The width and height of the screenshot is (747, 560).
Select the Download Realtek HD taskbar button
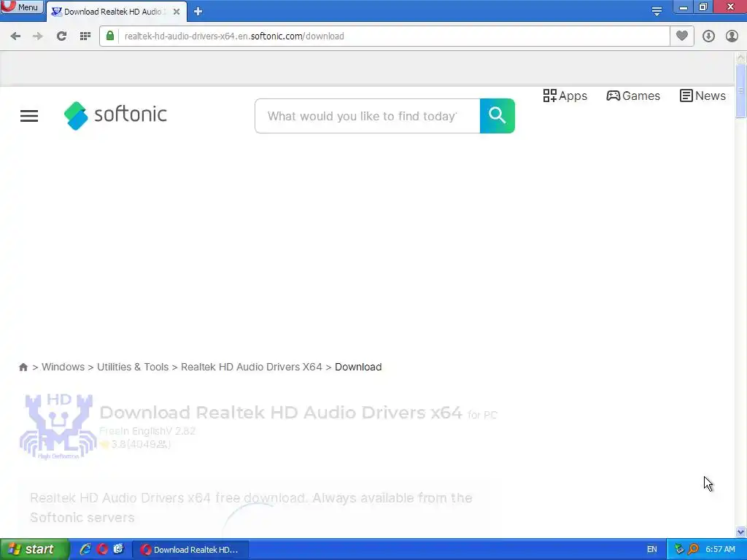[x=190, y=550]
